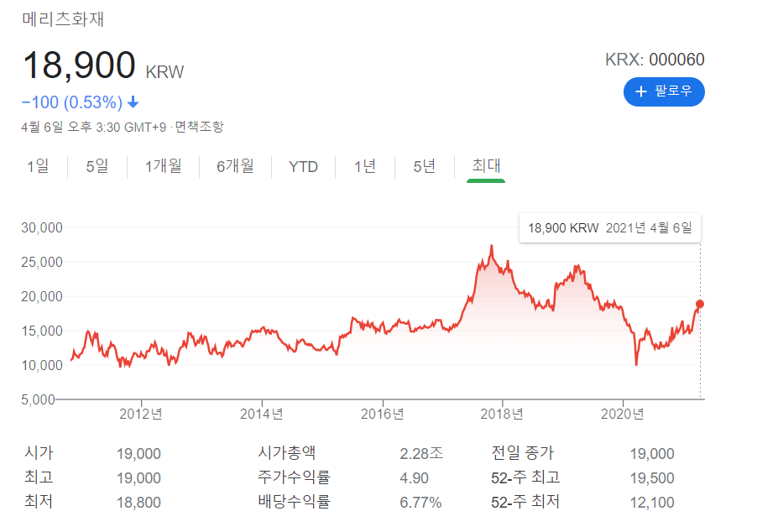The width and height of the screenshot is (757, 532).
Task: Click the 2016년 axis label
Action: coord(383,414)
